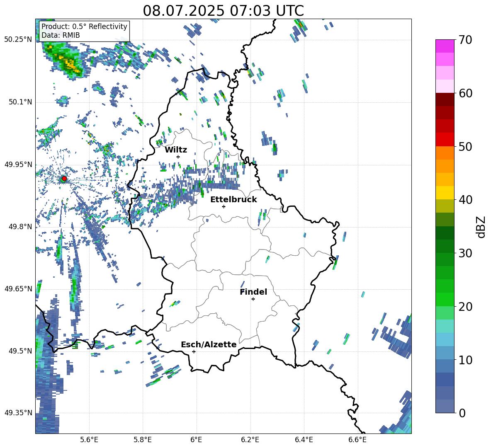
Task: Click the Ettelbruck city label
Action: [233, 200]
